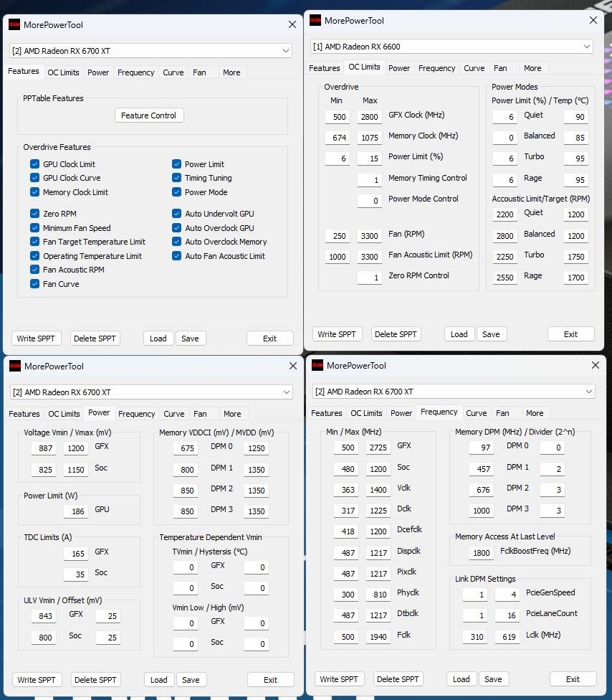Viewport: 612px width, 700px height.
Task: Click the Memory Clock max field showing 1075
Action: (x=369, y=138)
